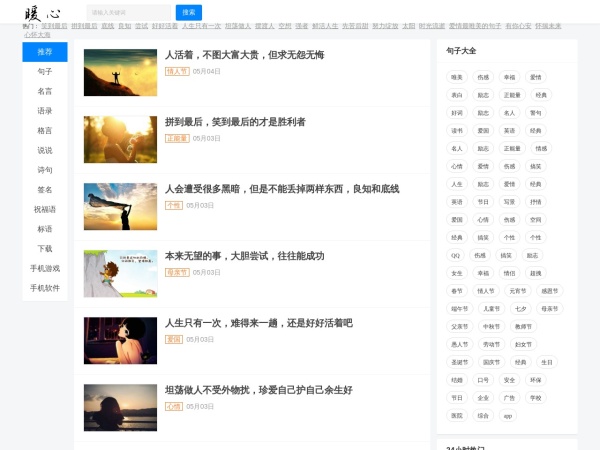Select the QQ tag pill

point(455,255)
